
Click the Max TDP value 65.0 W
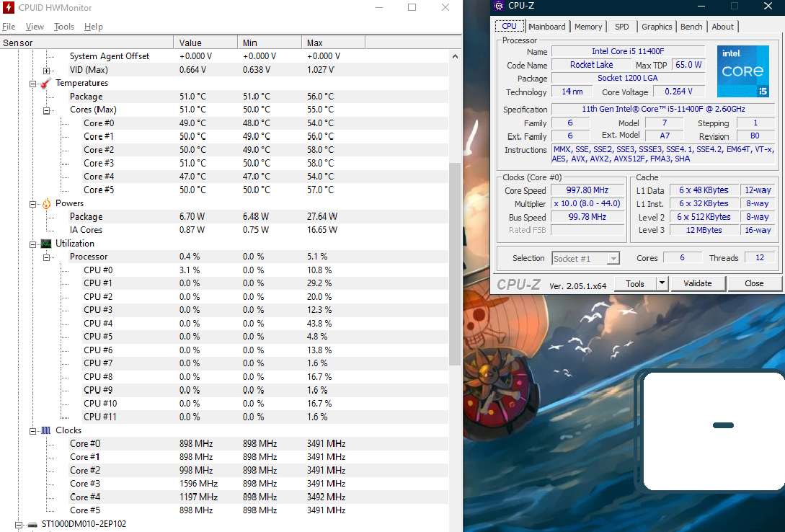click(x=688, y=65)
